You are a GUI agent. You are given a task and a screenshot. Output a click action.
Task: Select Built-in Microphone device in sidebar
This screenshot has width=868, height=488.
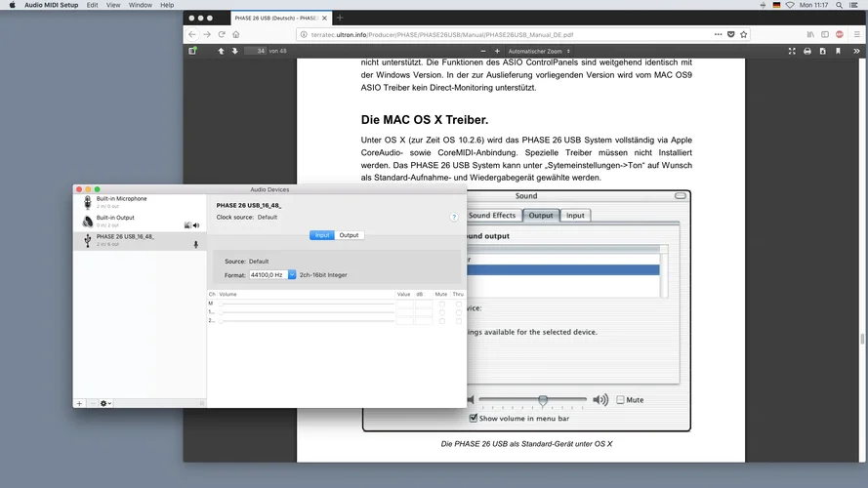coord(140,202)
